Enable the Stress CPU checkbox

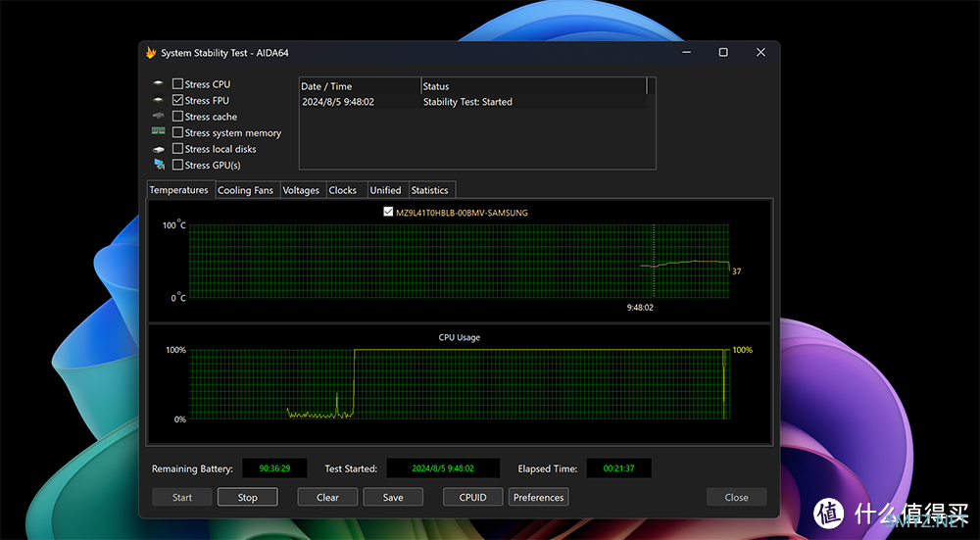point(178,83)
